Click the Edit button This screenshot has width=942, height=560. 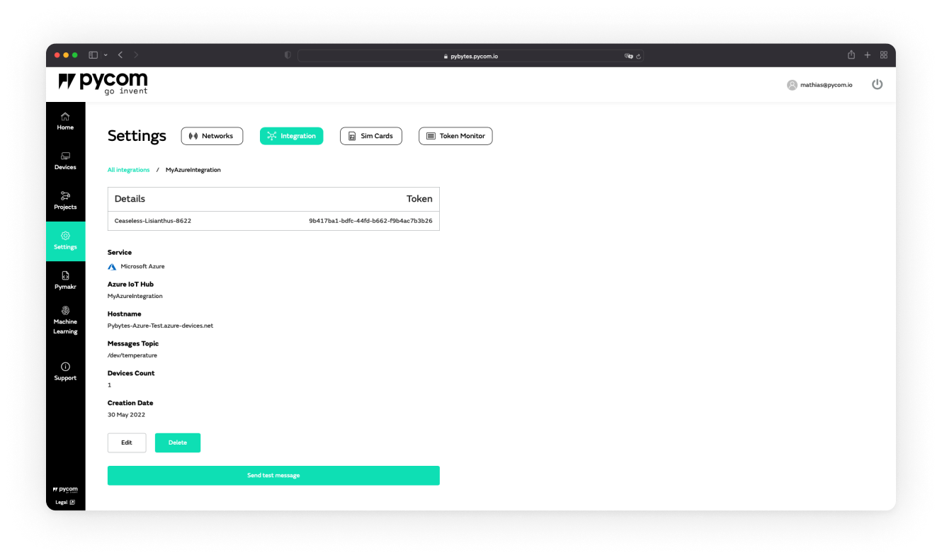point(127,442)
